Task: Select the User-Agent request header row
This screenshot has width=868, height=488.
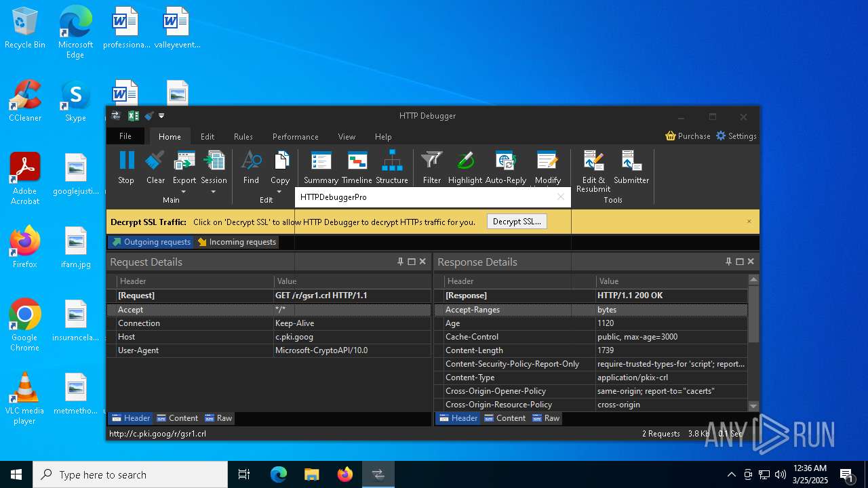Action: pos(269,350)
